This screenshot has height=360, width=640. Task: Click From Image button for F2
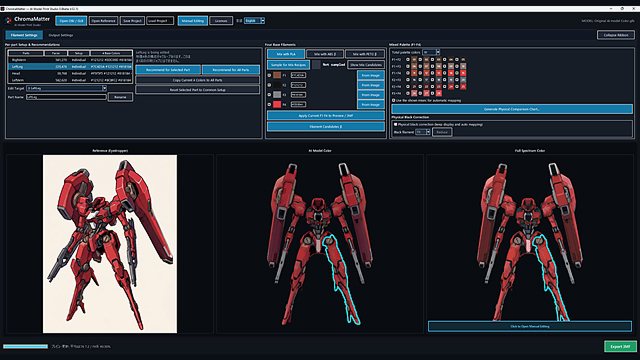click(371, 85)
